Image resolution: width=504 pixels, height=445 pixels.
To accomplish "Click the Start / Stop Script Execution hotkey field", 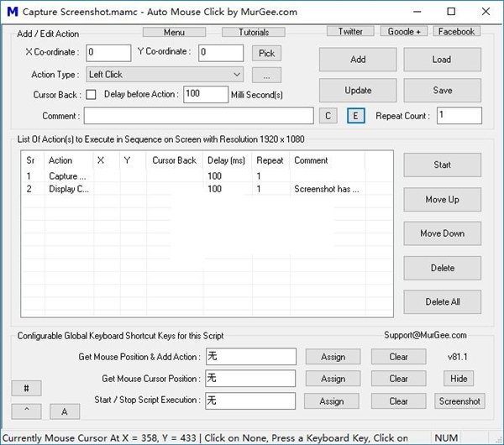I will tap(250, 401).
